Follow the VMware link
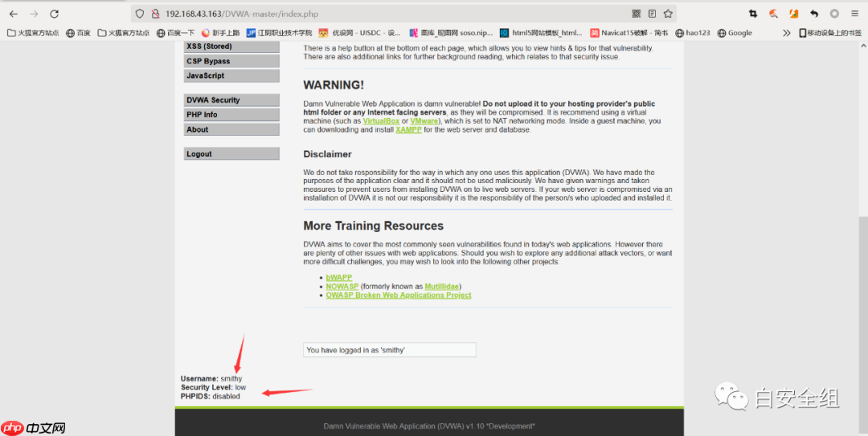Image resolution: width=868 pixels, height=436 pixels. [x=424, y=121]
